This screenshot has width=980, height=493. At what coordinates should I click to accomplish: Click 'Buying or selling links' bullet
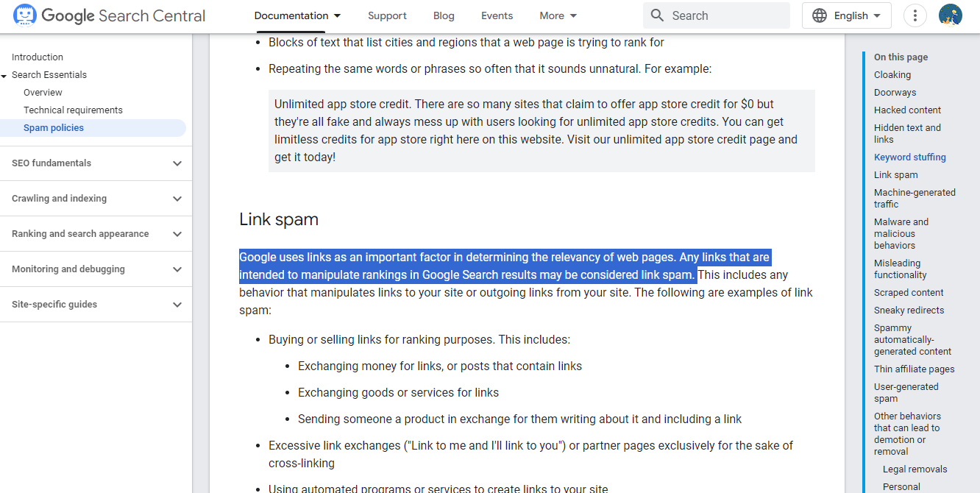419,340
